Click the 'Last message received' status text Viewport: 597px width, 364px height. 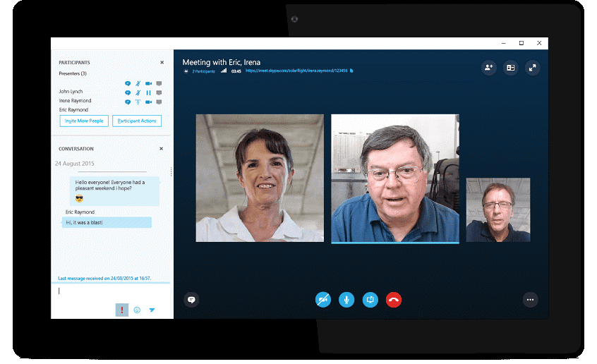(x=104, y=279)
